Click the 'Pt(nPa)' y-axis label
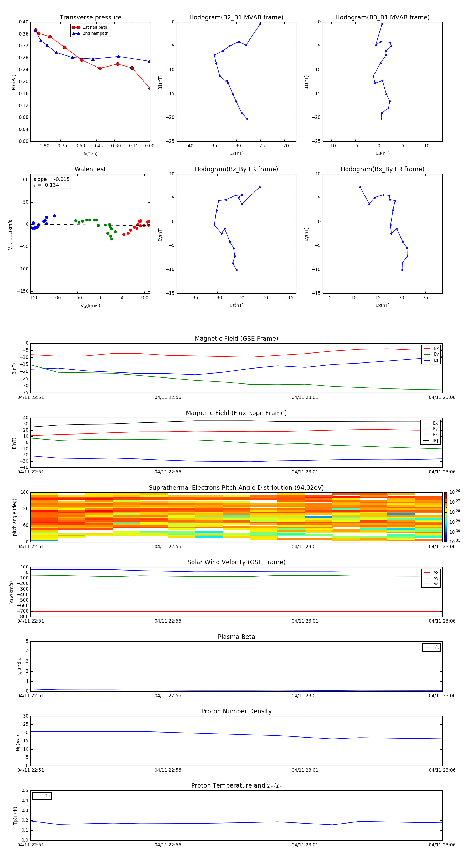The width and height of the screenshot is (473, 868). point(13,82)
